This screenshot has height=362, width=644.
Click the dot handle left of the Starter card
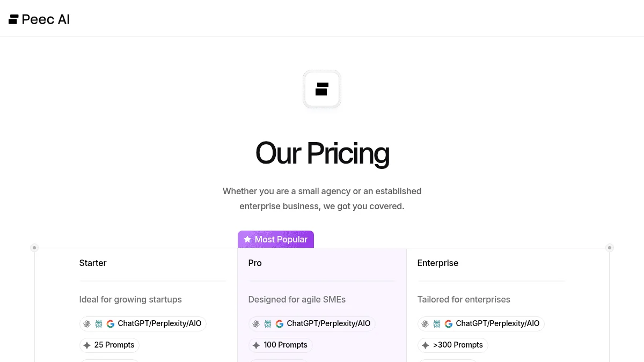34,248
